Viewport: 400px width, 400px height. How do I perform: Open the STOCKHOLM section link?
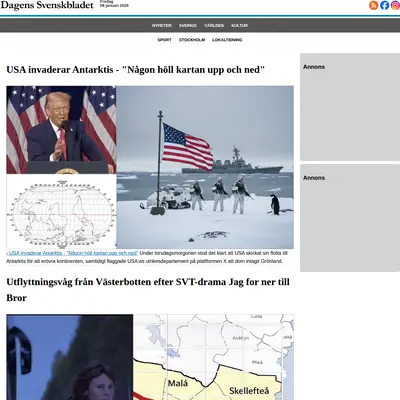tap(192, 40)
